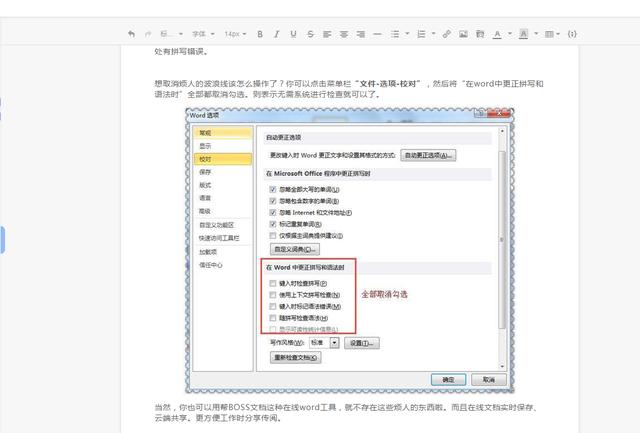640x433 pixels.
Task: Click the 设置(T)... button
Action: 362,343
